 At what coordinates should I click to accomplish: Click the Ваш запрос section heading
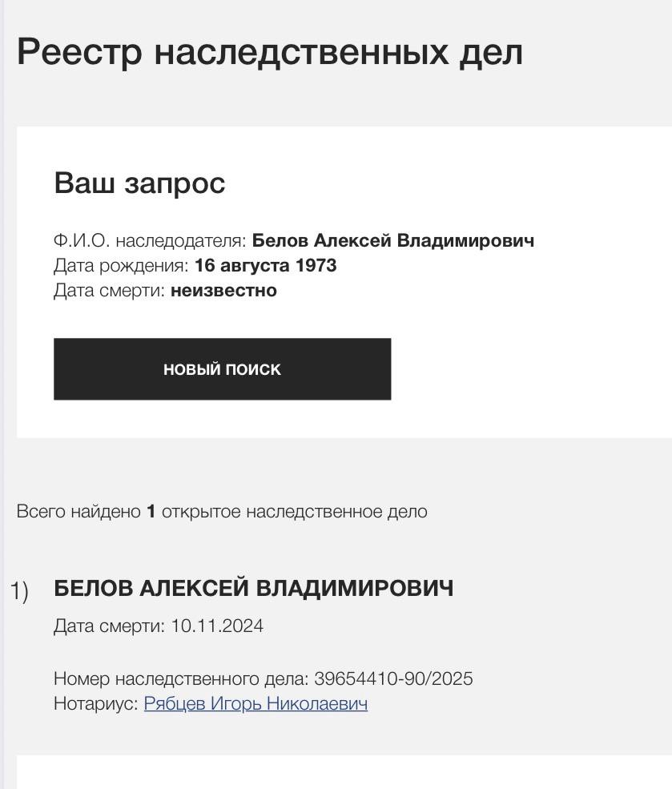tap(139, 183)
